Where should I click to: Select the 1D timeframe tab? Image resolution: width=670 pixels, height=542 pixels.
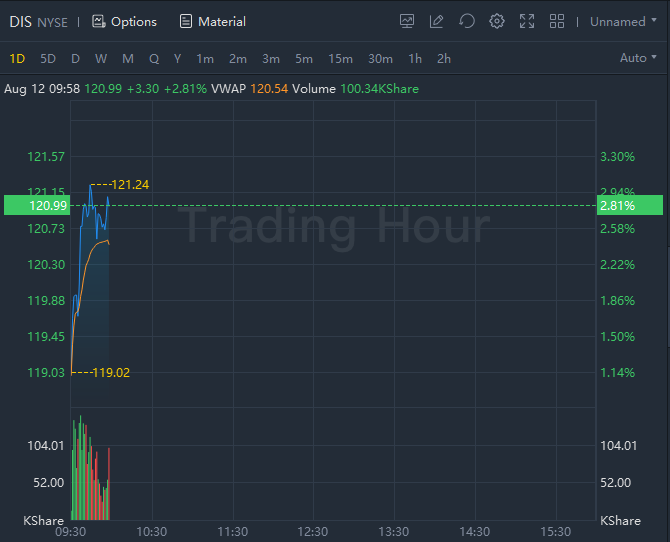(x=18, y=58)
